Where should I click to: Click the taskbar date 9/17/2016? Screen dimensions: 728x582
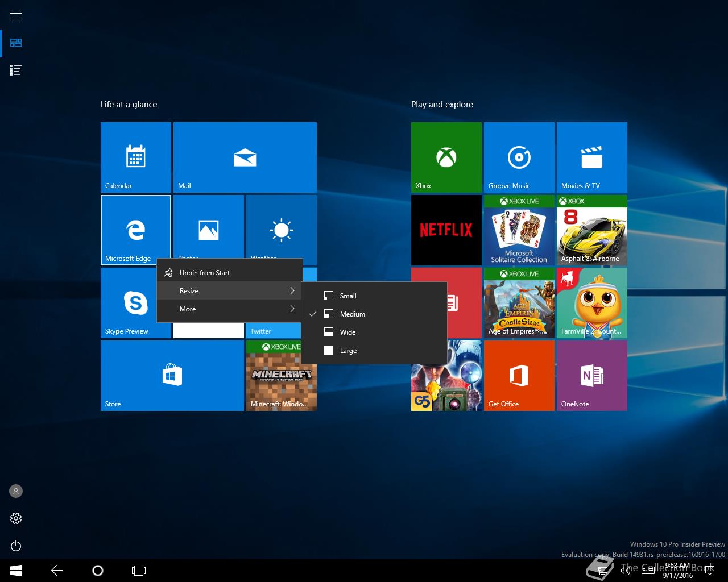point(677,575)
